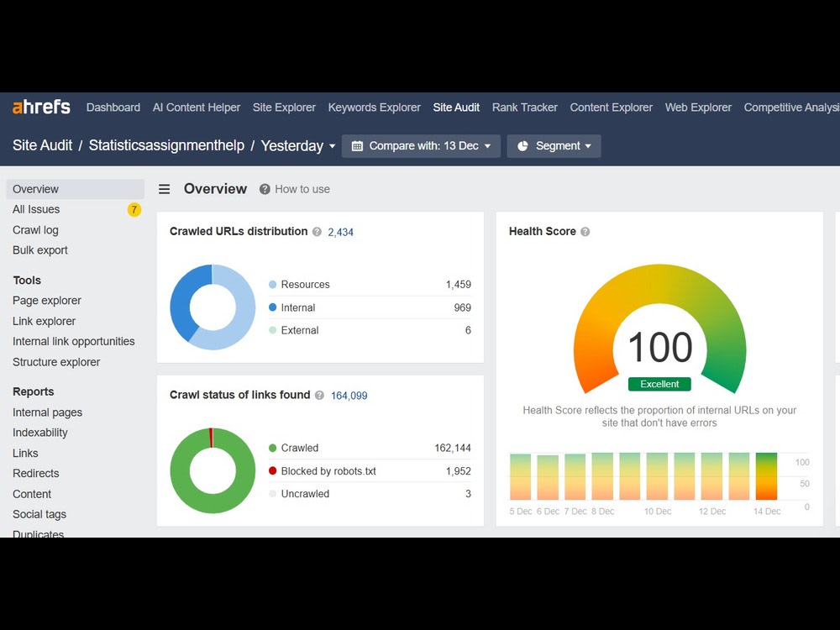Click the Excellent health score badge
The width and height of the screenshot is (840, 630).
pos(659,384)
